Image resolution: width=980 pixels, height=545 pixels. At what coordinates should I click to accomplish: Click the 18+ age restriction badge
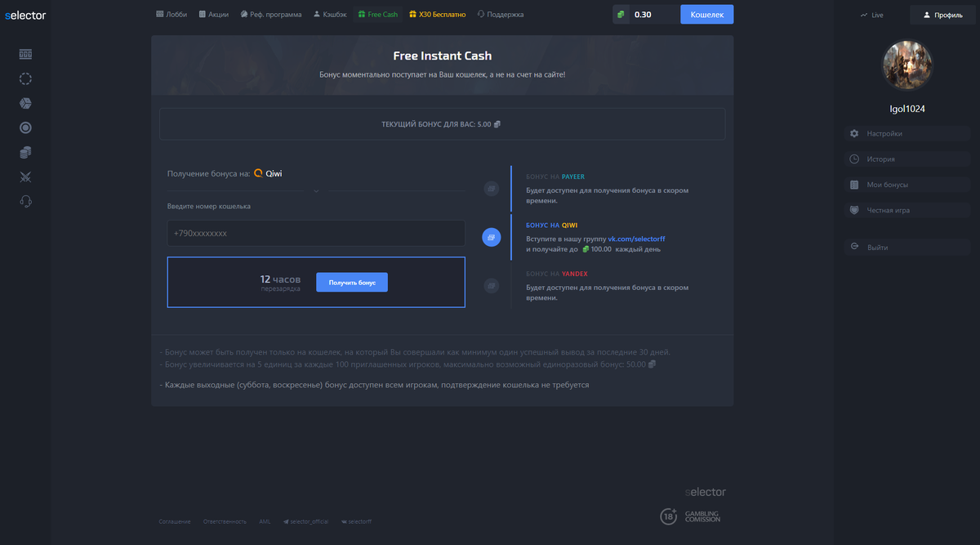[669, 516]
